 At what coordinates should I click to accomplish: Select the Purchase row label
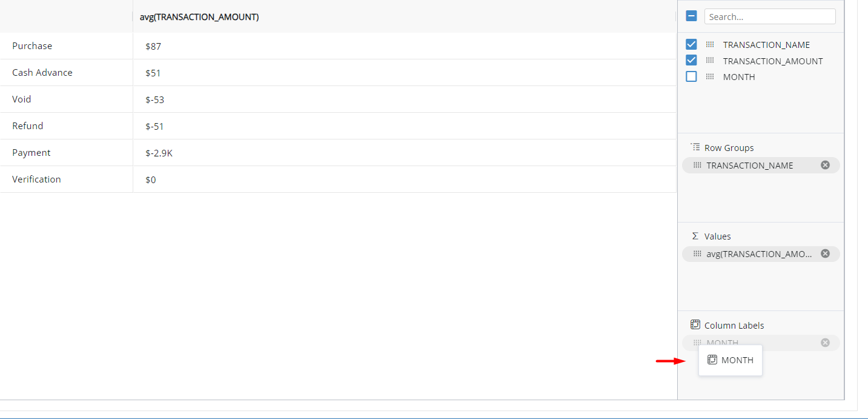(32, 45)
